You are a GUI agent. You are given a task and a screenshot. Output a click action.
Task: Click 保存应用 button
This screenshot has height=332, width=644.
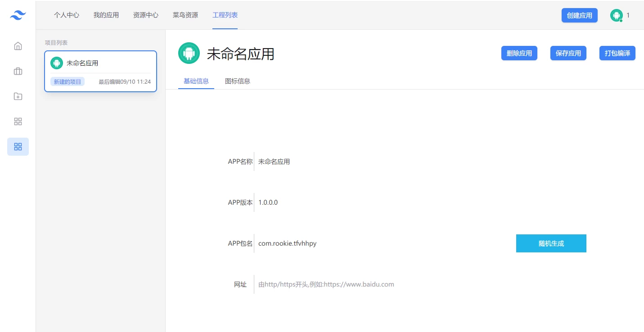click(568, 53)
